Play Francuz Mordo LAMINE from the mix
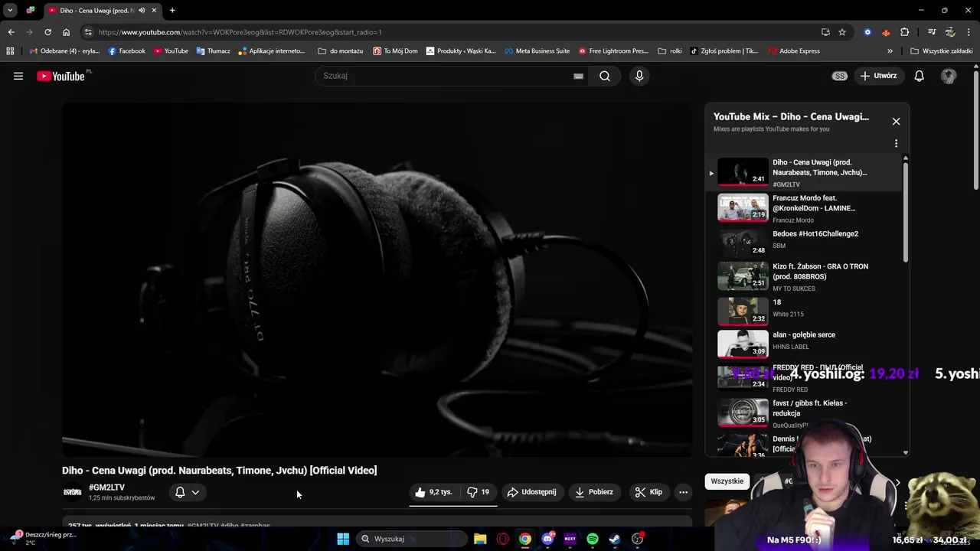980x551 pixels. [x=802, y=208]
